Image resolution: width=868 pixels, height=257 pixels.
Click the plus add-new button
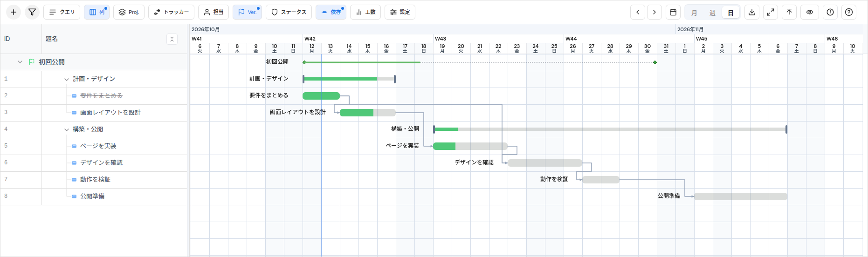14,12
